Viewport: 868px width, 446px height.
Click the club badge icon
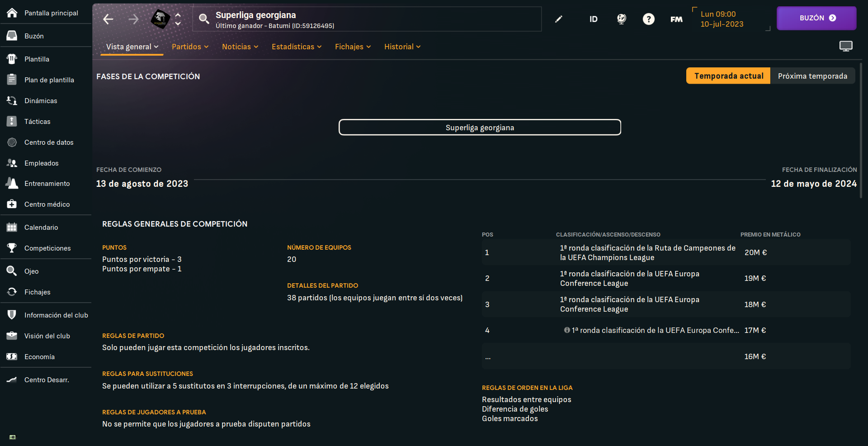[160, 19]
